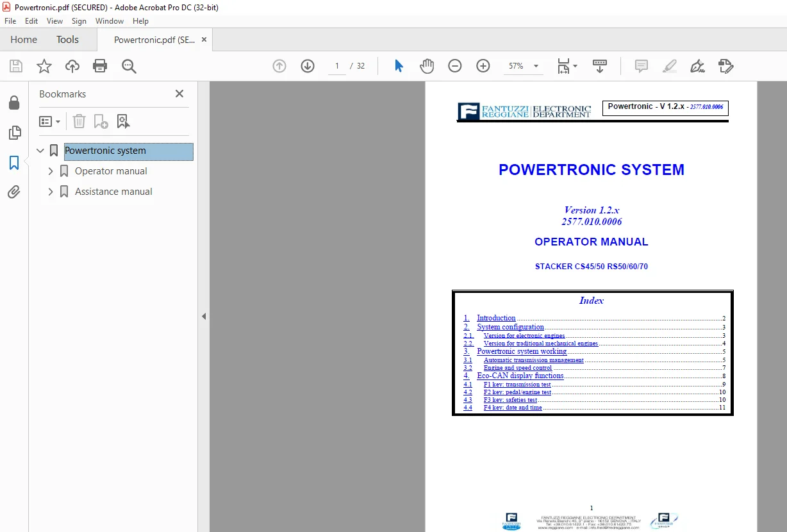Open the Automatic transmission management link
This screenshot has height=532, width=787.
click(534, 360)
